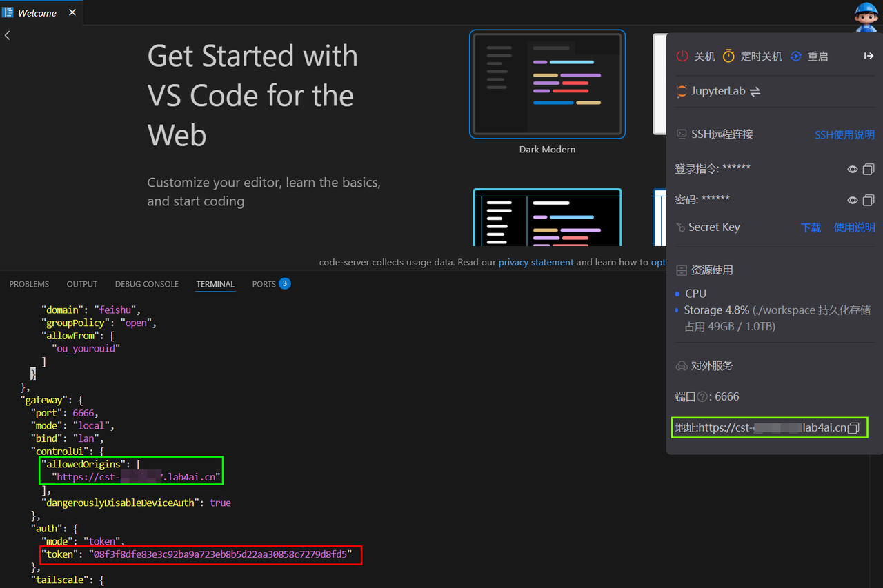Click the token hash value in terminal
883x588 pixels.
pos(219,554)
